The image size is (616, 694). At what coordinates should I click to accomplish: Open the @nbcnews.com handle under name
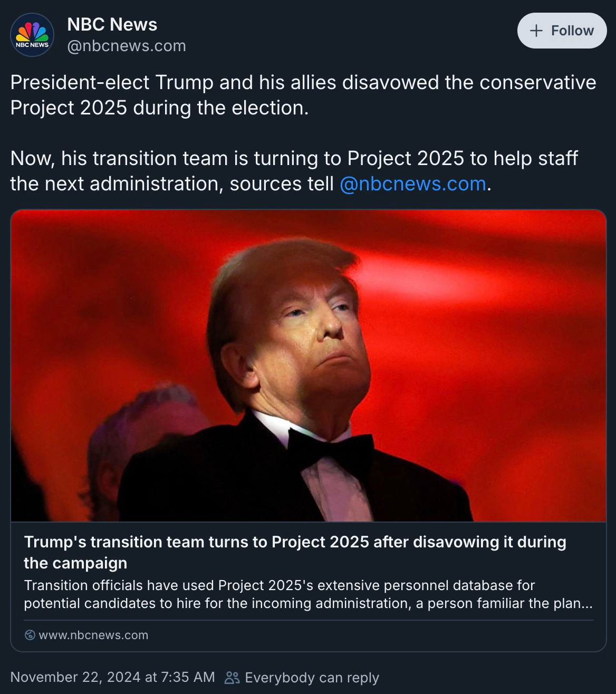coord(127,46)
